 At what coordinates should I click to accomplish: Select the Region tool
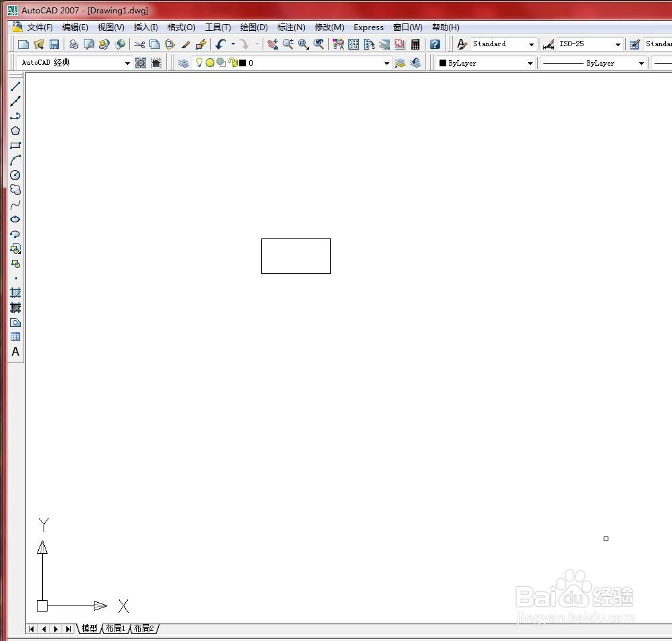[15, 322]
